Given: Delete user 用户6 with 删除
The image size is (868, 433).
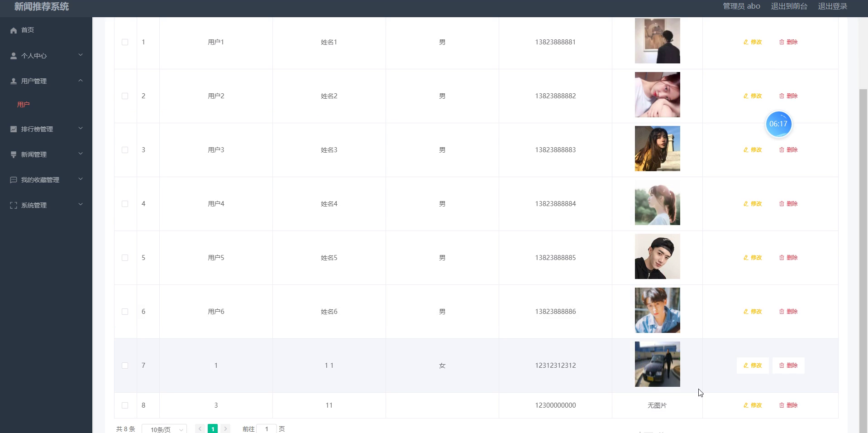Looking at the screenshot, I should point(788,312).
